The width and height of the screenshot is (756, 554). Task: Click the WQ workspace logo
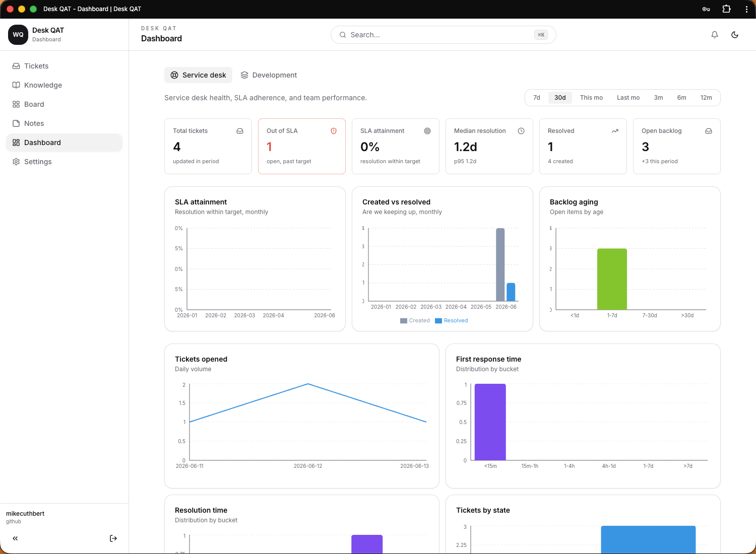click(x=18, y=35)
